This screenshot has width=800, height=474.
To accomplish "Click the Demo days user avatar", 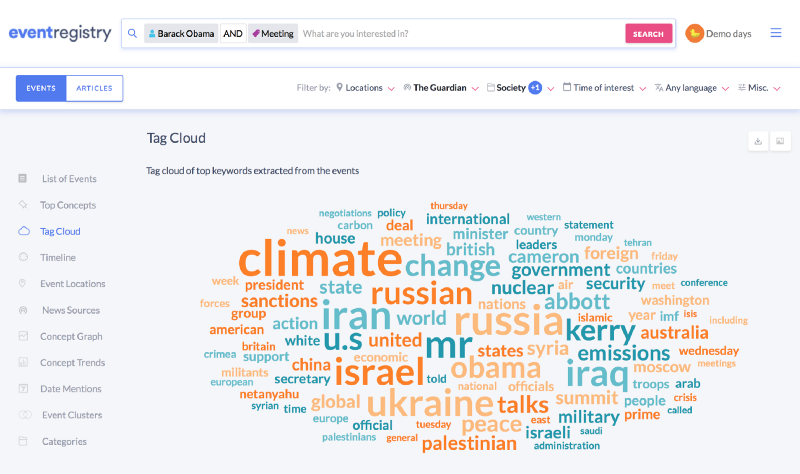I will point(694,34).
